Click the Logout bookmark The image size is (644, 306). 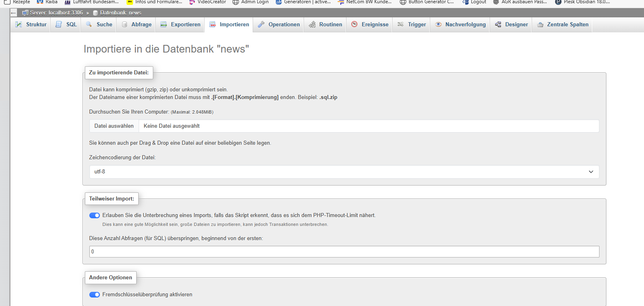tap(474, 2)
